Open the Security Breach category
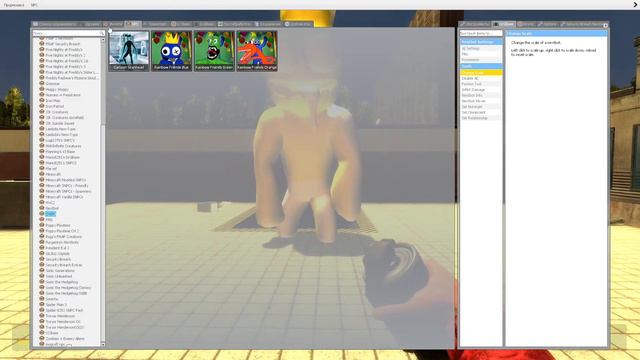Screen dimensions: 640x360 coord(58,259)
